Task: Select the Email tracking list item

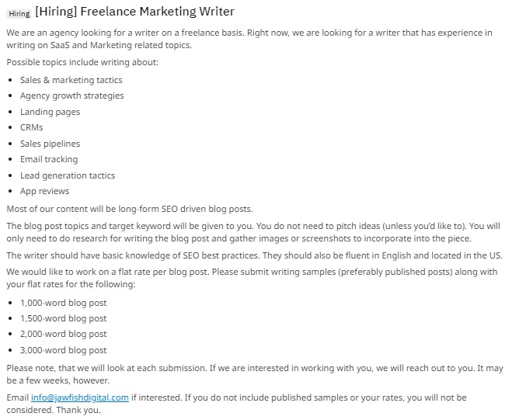Action: tap(49, 160)
